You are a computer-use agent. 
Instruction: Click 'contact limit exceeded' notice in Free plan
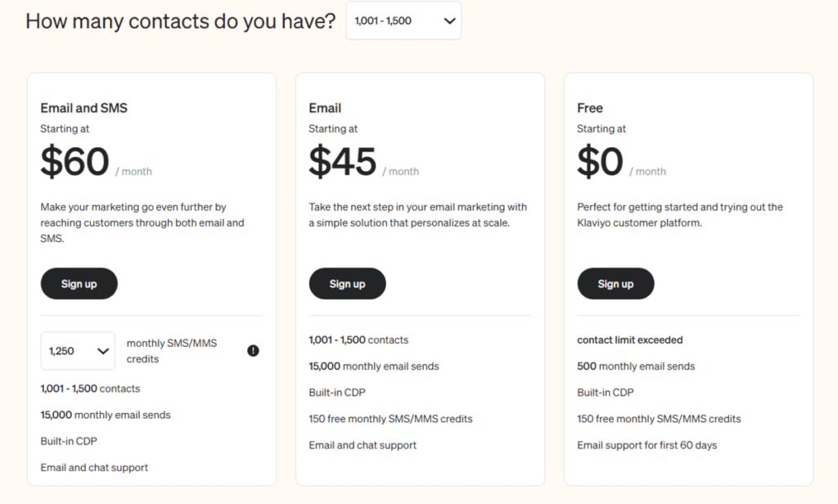(630, 340)
